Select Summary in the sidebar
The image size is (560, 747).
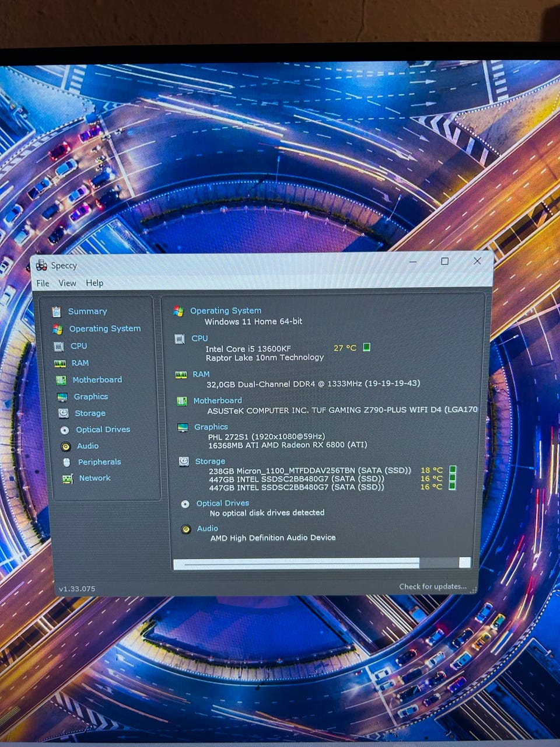(87, 312)
